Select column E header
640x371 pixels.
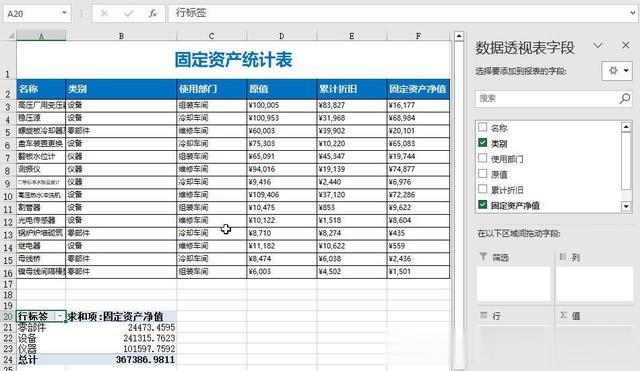pos(351,36)
